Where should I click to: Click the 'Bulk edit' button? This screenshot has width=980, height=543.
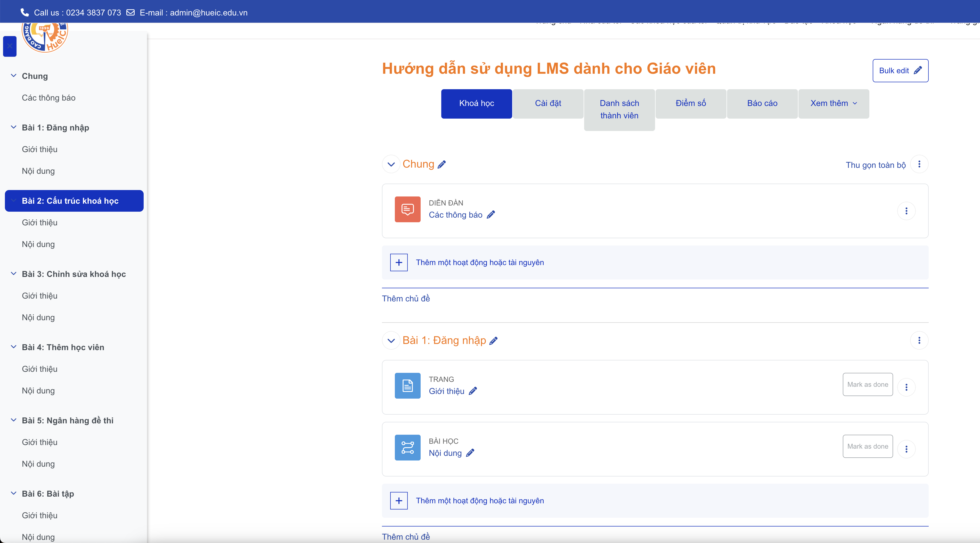click(900, 70)
